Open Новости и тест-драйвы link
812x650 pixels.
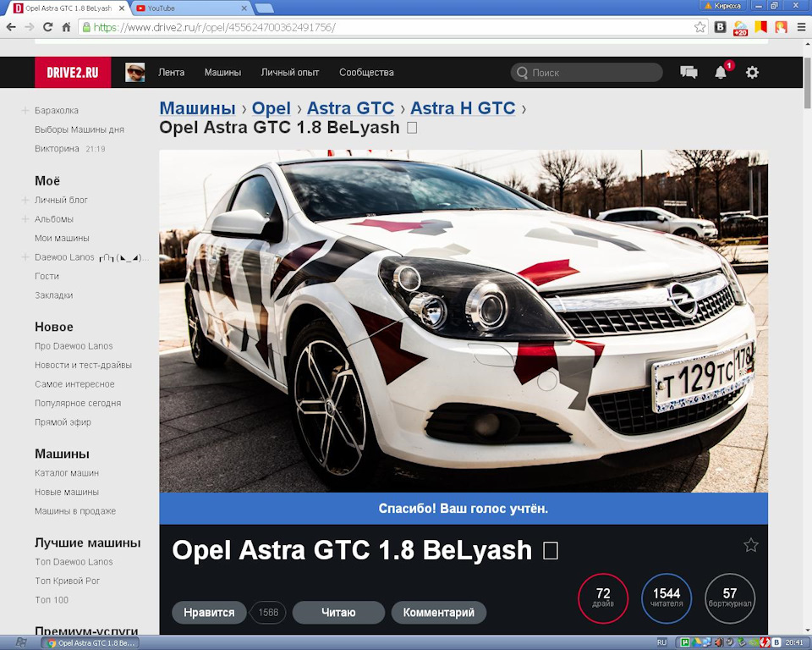pyautogui.click(x=83, y=366)
